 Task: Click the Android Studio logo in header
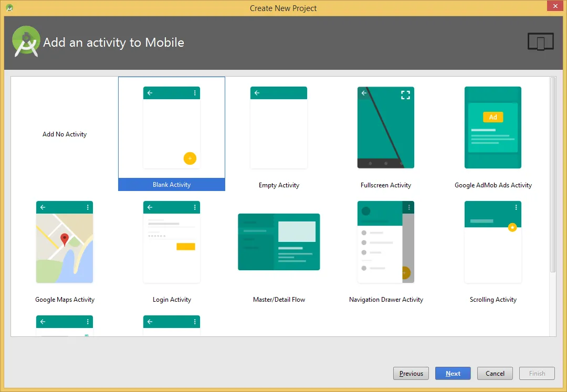tap(26, 41)
